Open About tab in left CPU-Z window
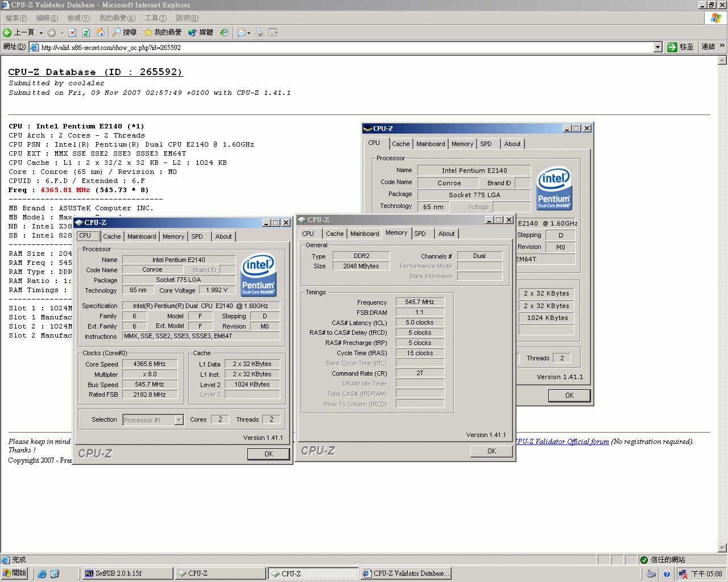 (x=224, y=236)
